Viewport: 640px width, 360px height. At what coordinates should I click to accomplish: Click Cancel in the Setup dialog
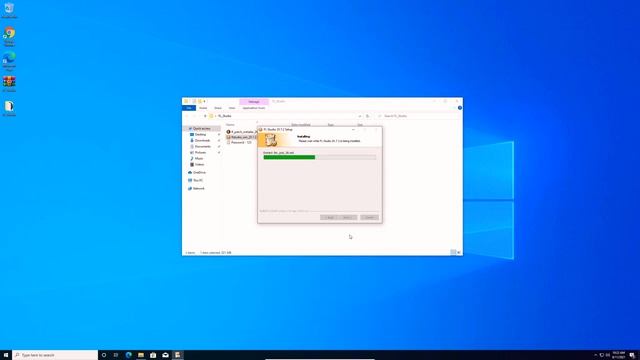(x=369, y=218)
